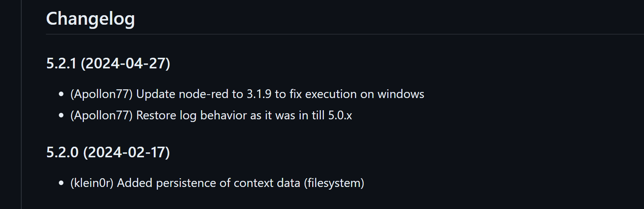Click the date 2024-04-27 in the heading
644x209 pixels.
[x=125, y=63]
